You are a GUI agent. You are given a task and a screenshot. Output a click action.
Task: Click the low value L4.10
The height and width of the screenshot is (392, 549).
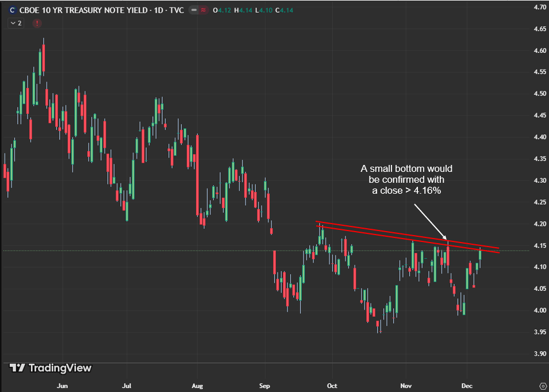click(263, 10)
